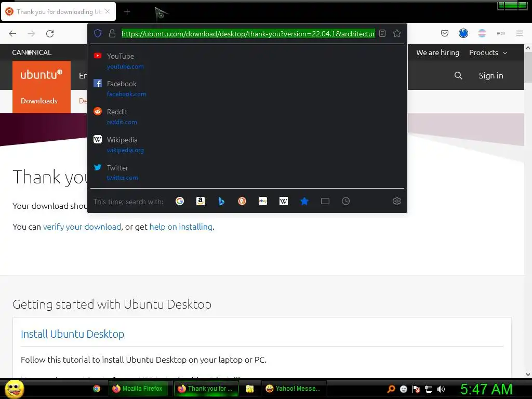Search with Google this time
This screenshot has height=399, width=532.
[179, 201]
